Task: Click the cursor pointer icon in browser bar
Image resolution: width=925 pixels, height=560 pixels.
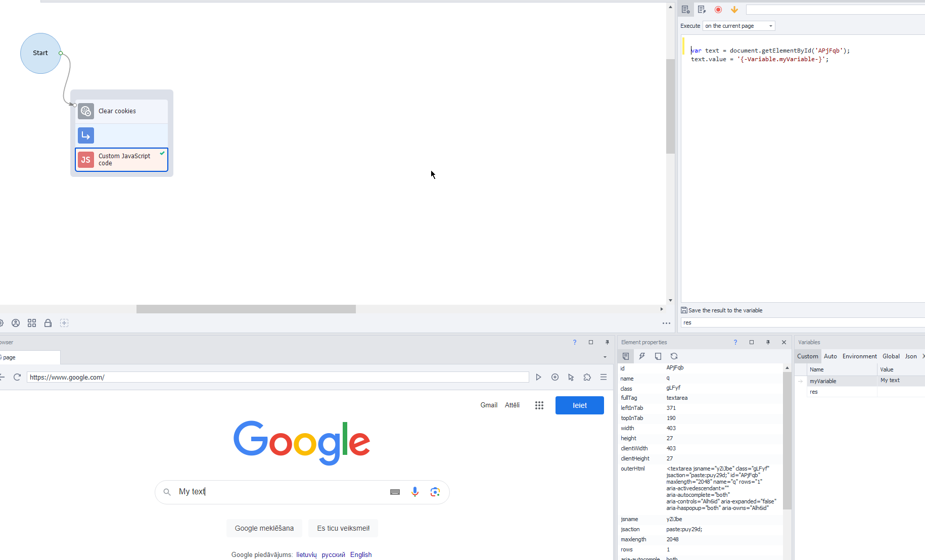Action: 571,377
